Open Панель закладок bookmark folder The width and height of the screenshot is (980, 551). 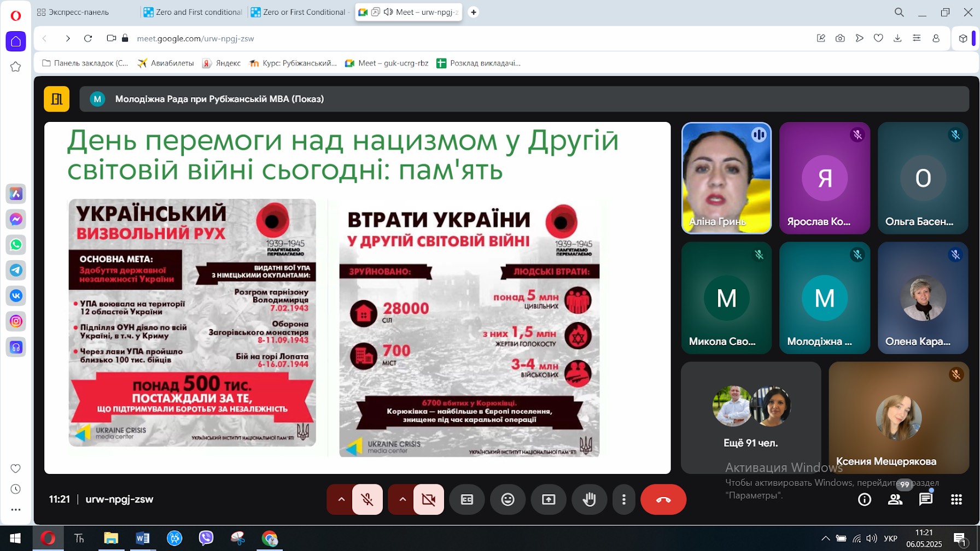pos(85,63)
